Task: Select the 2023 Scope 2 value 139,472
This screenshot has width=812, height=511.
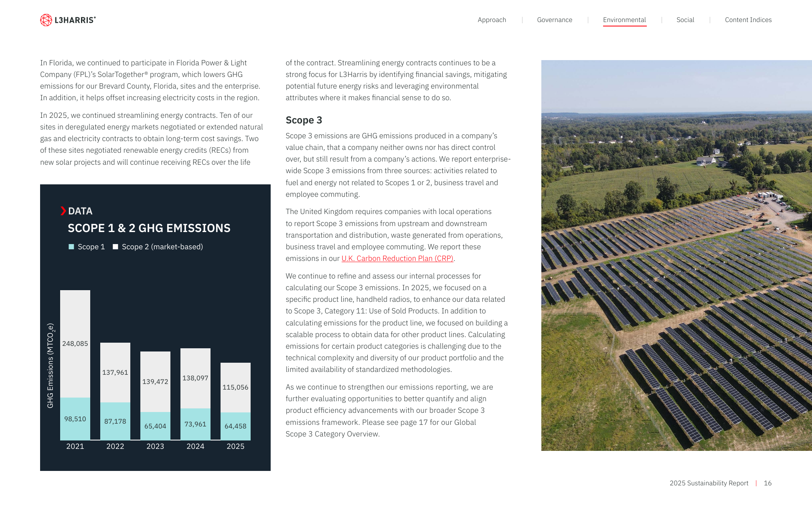Action: pyautogui.click(x=155, y=382)
